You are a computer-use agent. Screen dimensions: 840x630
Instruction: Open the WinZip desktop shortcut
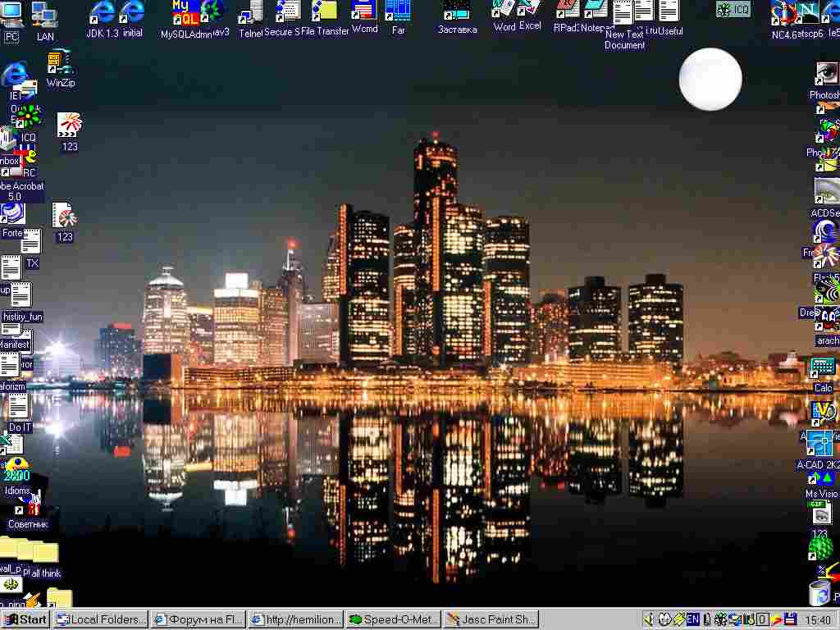pos(60,67)
